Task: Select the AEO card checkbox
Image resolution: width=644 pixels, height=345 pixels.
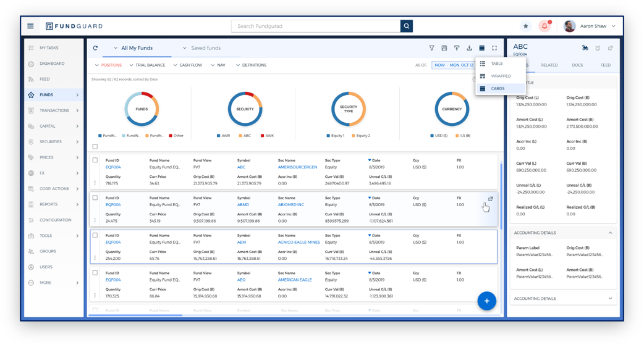Action: (95, 273)
